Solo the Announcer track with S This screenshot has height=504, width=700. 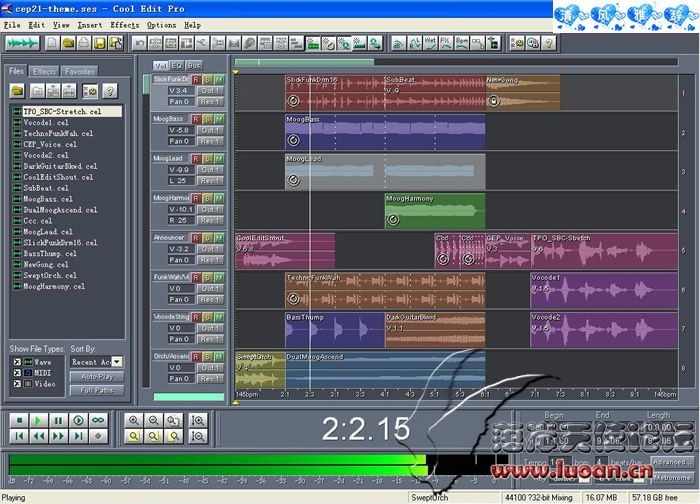click(x=208, y=237)
